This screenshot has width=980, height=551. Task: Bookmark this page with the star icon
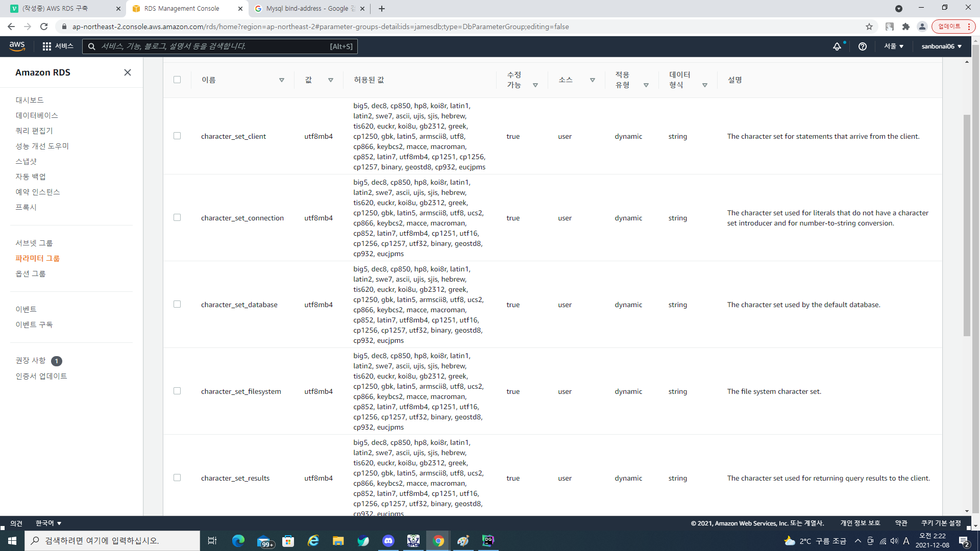[869, 27]
